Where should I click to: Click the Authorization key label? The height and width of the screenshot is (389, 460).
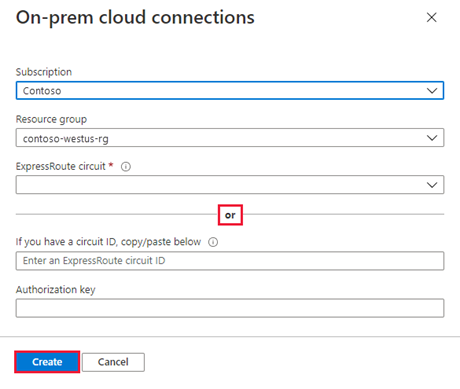tap(56, 290)
